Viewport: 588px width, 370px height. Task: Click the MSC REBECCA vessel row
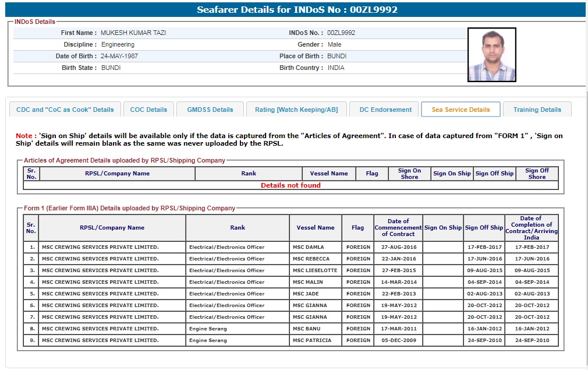click(x=311, y=259)
